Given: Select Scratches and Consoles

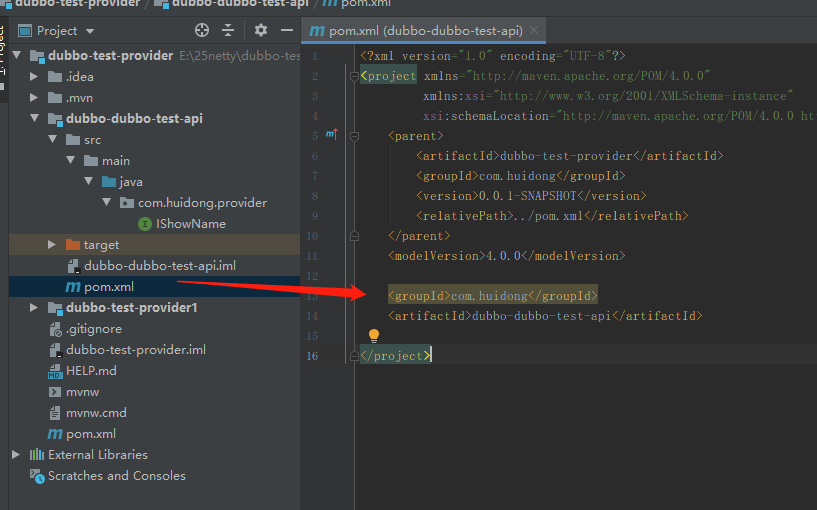Looking at the screenshot, I should pyautogui.click(x=117, y=476).
